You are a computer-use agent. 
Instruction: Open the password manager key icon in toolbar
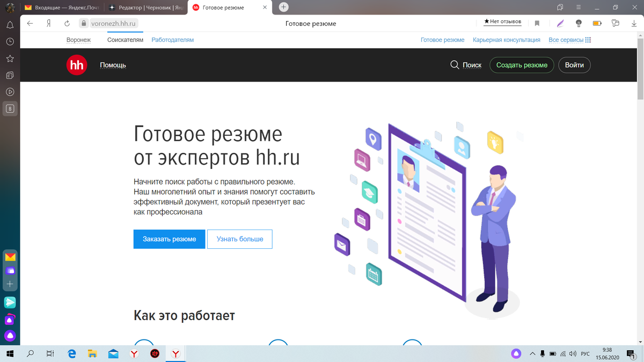pyautogui.click(x=616, y=24)
